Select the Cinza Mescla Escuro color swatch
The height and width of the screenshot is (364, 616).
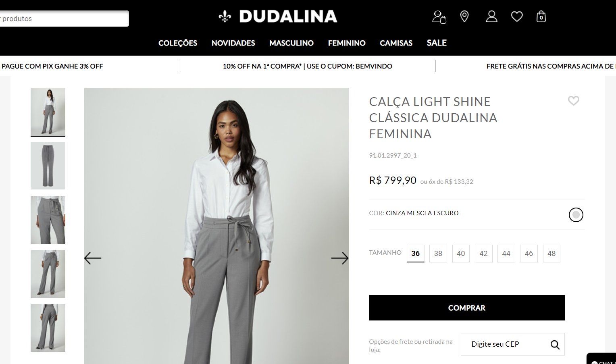click(x=576, y=215)
